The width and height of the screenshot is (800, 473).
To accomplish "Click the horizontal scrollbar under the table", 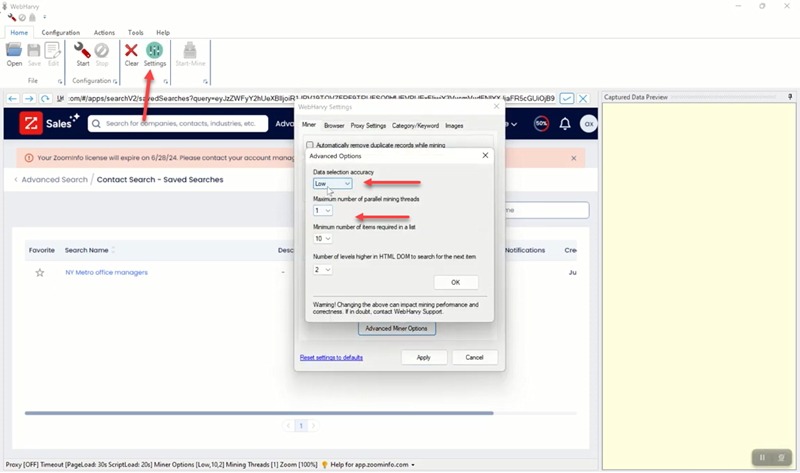I will pos(259,413).
